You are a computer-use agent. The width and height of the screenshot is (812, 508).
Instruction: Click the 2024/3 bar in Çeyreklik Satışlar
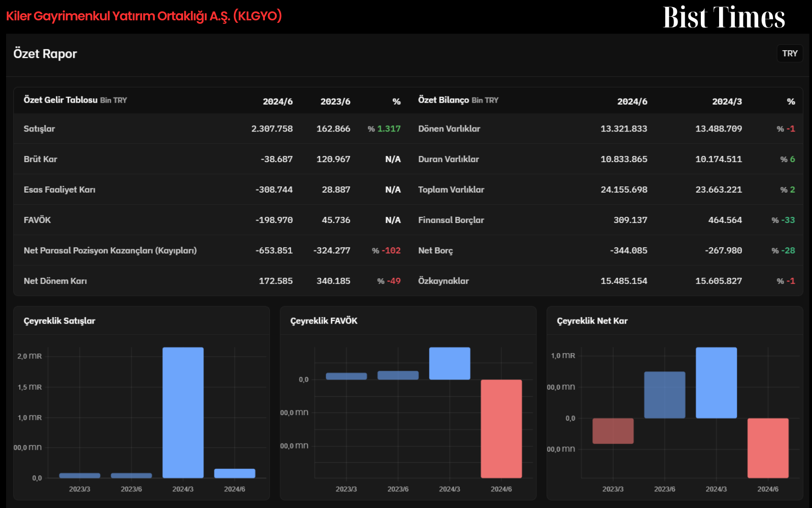point(183,412)
